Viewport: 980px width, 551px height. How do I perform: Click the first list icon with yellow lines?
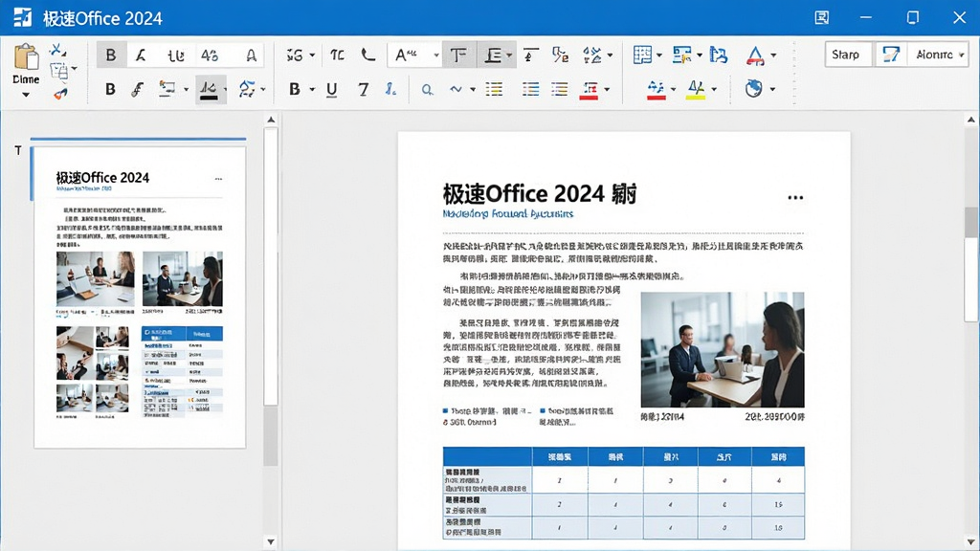494,89
